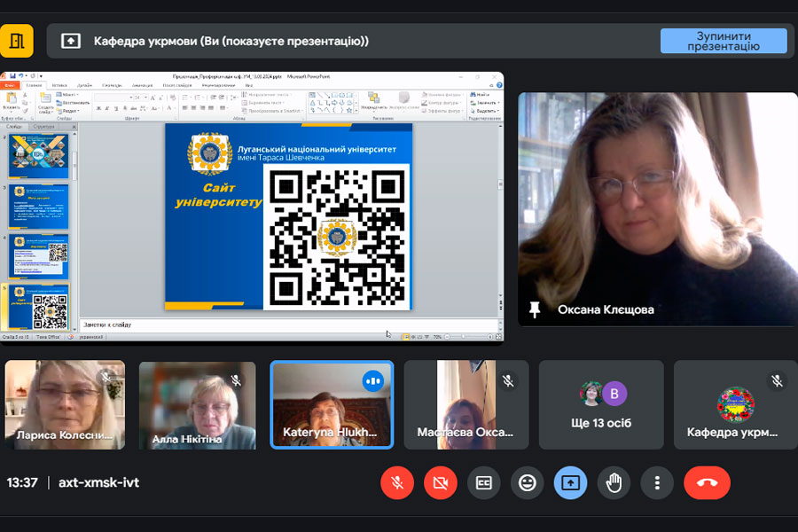Click Underline Ч formatting icon
Viewport: 798px width, 532px height.
click(115, 108)
